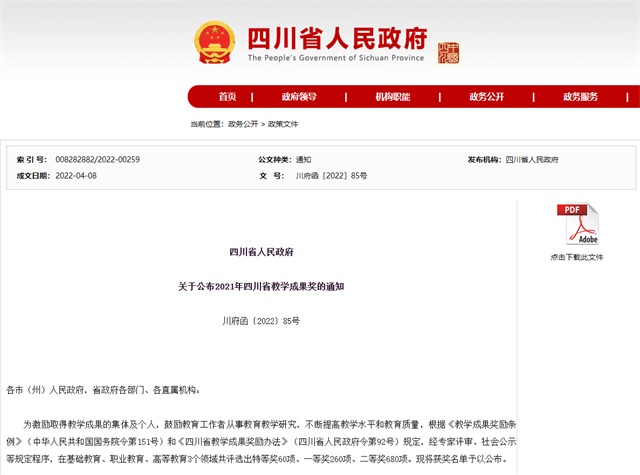Click the salutation line 各市（州）人民政府
Screen dimensions: 640x475
(x=103, y=390)
